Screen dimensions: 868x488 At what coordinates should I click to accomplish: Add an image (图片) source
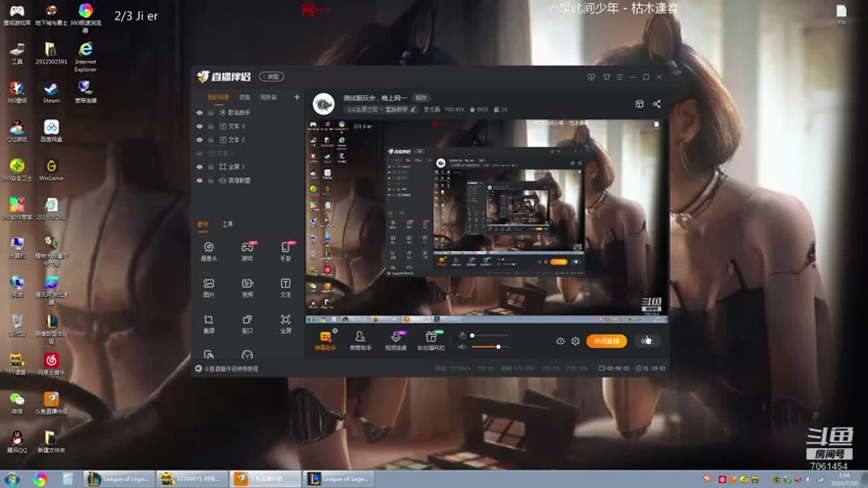pos(209,287)
